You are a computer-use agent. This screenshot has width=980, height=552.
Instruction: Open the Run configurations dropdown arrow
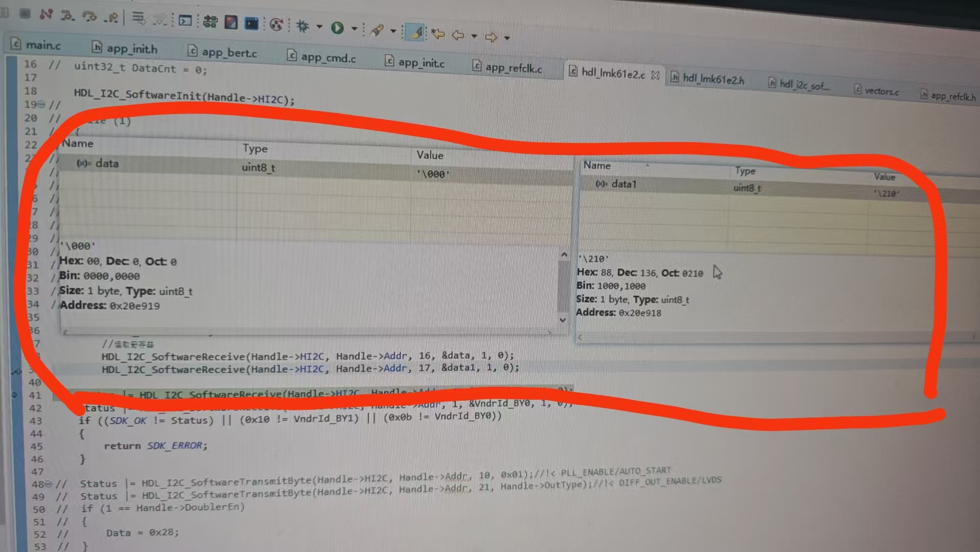[354, 28]
